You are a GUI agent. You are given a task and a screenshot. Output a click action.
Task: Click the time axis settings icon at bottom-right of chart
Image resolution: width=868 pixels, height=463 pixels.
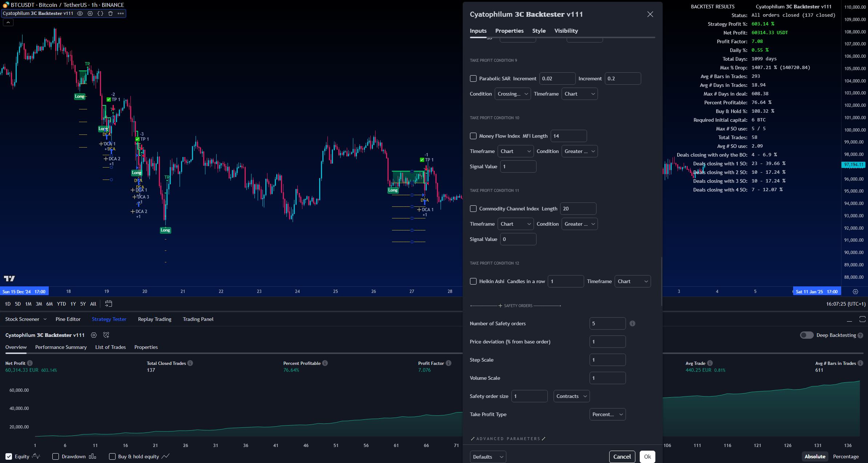855,291
